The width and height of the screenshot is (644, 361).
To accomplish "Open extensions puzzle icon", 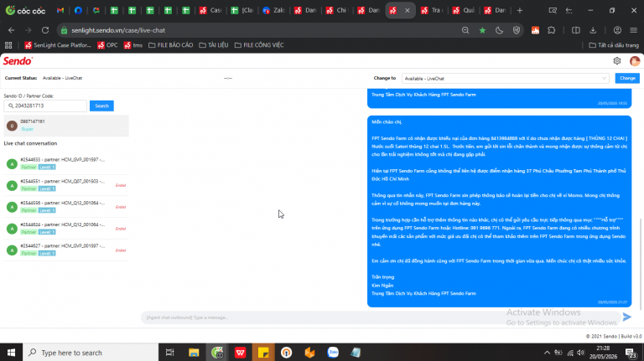I will coord(552,30).
